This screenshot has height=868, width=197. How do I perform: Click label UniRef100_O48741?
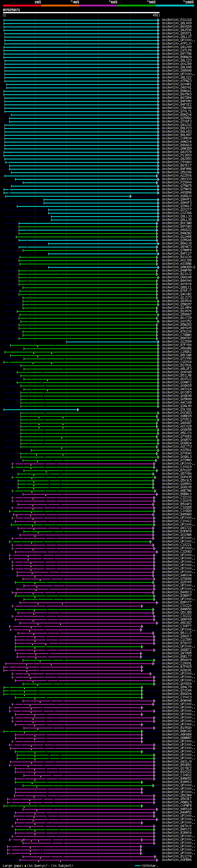[x=177, y=88]
